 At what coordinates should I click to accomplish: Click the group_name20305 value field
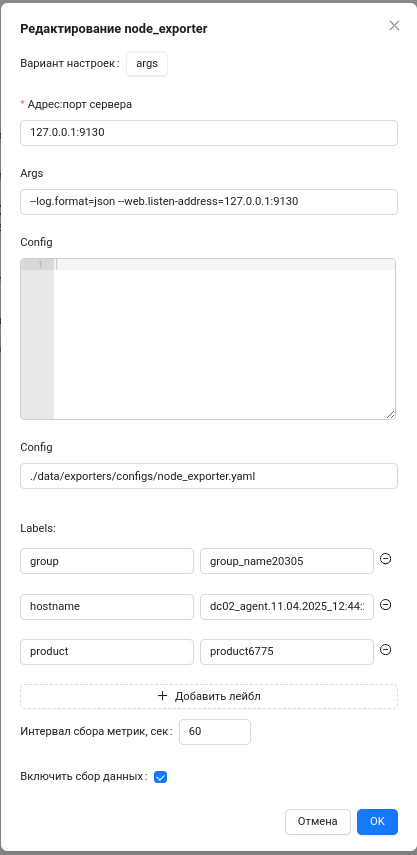click(x=287, y=561)
